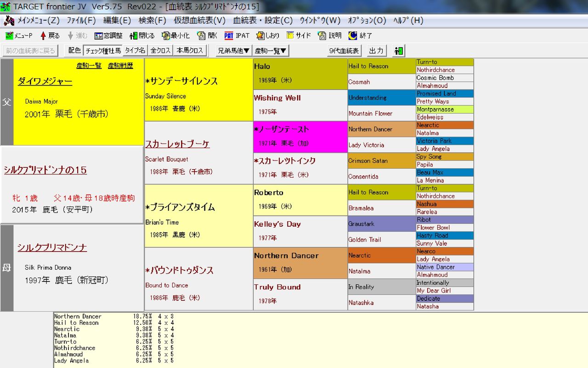Image resolution: width=588 pixels, height=368 pixels.
Task: Select the magenta ノーザンテースト cell
Action: point(300,137)
